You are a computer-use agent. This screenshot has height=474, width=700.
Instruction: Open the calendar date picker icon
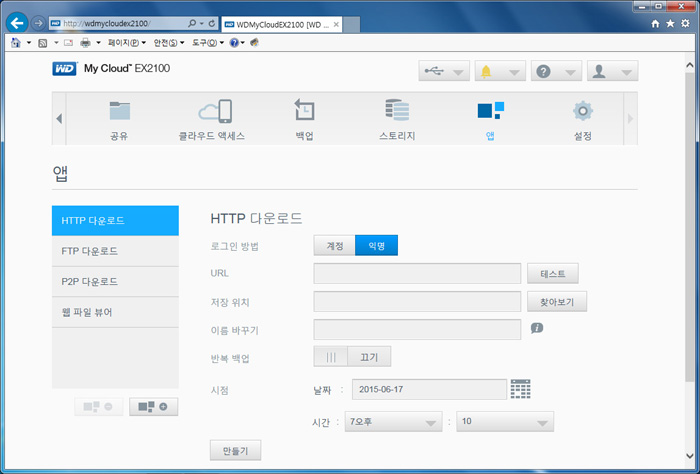pyautogui.click(x=521, y=389)
